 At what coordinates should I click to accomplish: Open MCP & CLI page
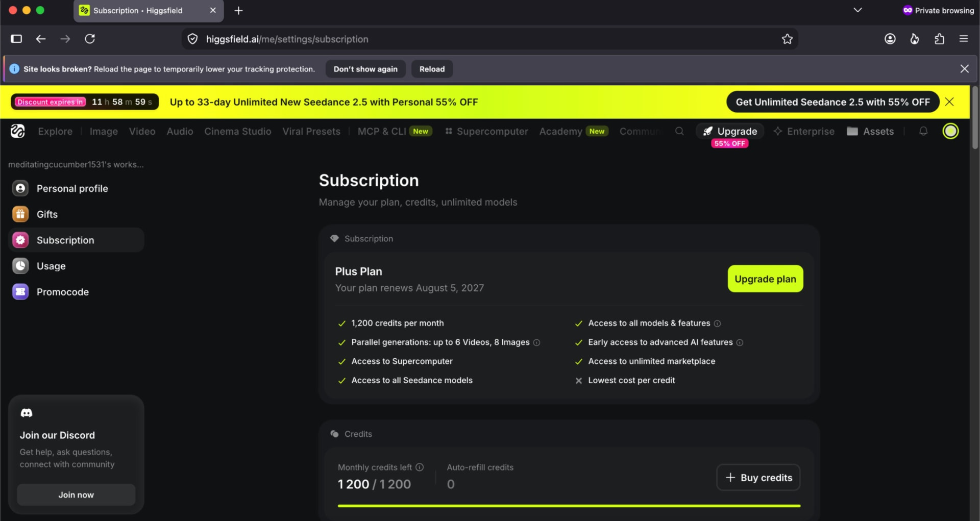395,131
